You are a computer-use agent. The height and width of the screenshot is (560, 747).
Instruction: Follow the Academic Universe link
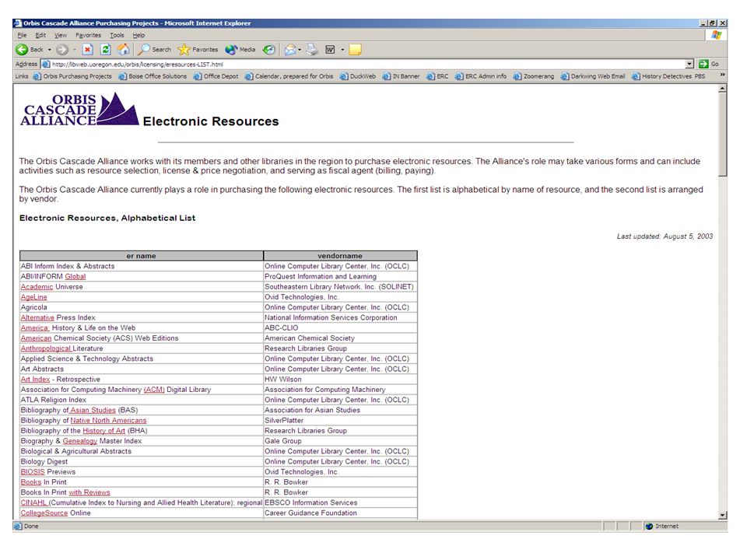(37, 287)
